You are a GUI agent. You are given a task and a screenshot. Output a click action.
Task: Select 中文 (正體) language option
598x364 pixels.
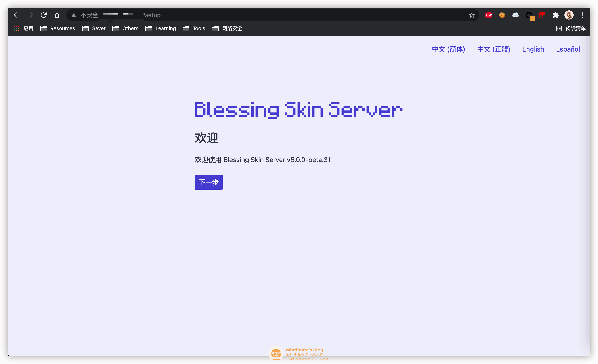(x=493, y=49)
